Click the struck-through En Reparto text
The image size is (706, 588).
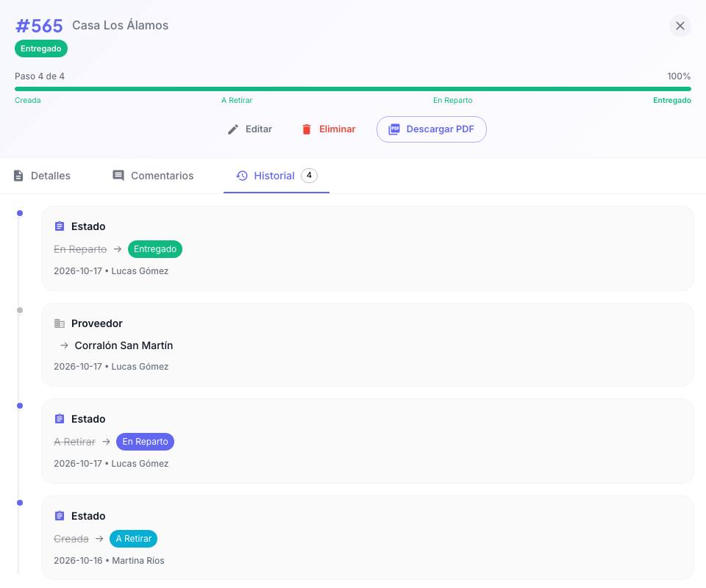tap(80, 249)
